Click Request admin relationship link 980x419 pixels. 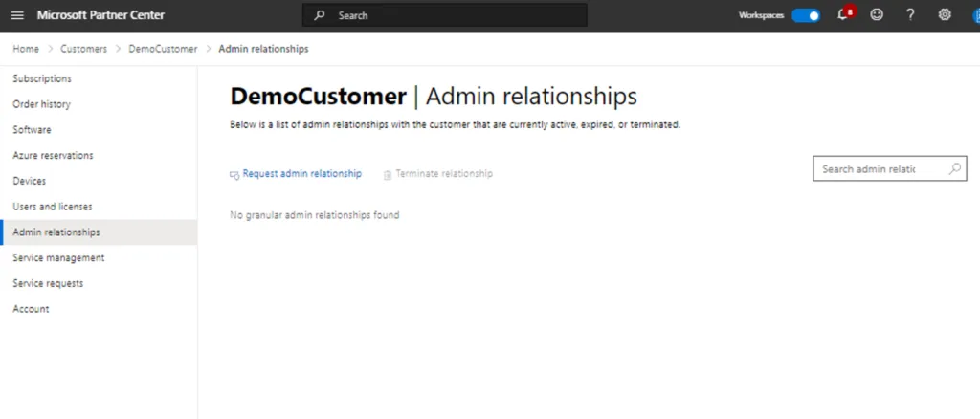[301, 173]
